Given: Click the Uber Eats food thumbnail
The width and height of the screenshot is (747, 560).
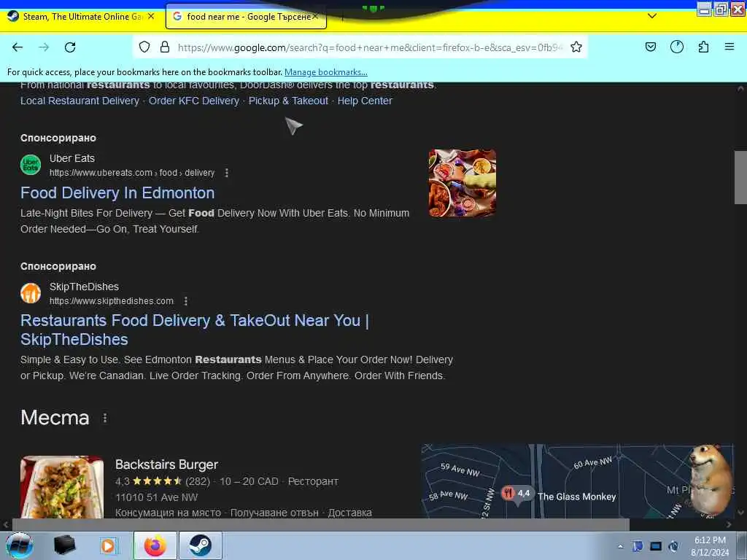Looking at the screenshot, I should [x=462, y=183].
